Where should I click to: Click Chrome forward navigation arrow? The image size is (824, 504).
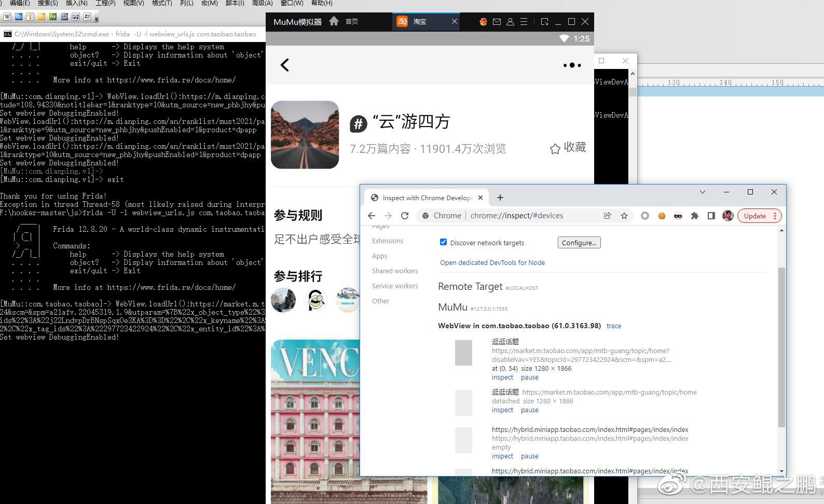click(x=388, y=216)
